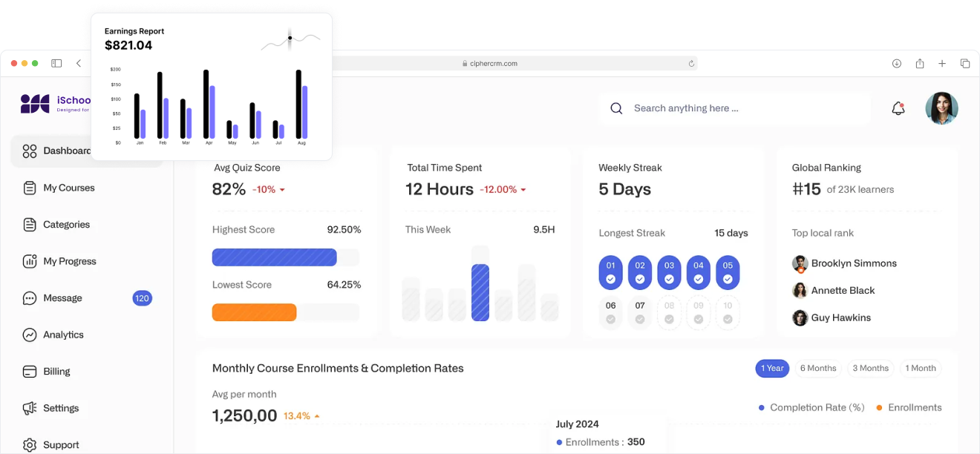Click the Categories sidebar icon
This screenshot has width=980, height=454.
30,225
